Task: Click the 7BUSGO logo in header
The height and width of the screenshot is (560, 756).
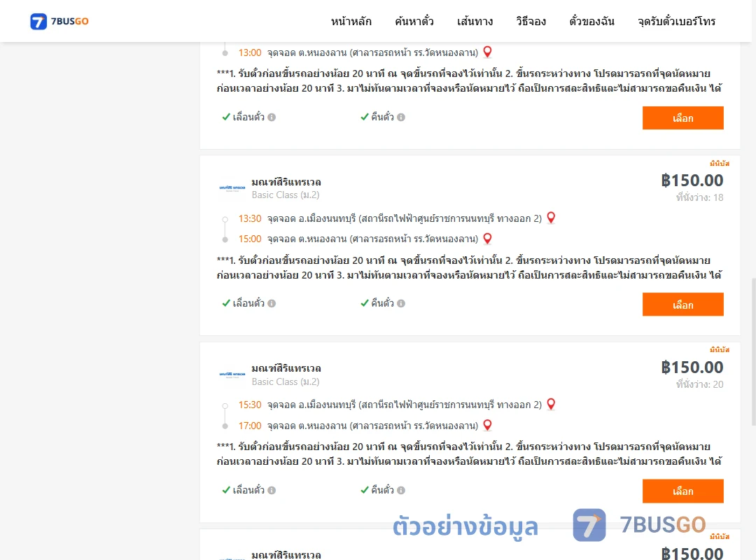Action: 59,21
